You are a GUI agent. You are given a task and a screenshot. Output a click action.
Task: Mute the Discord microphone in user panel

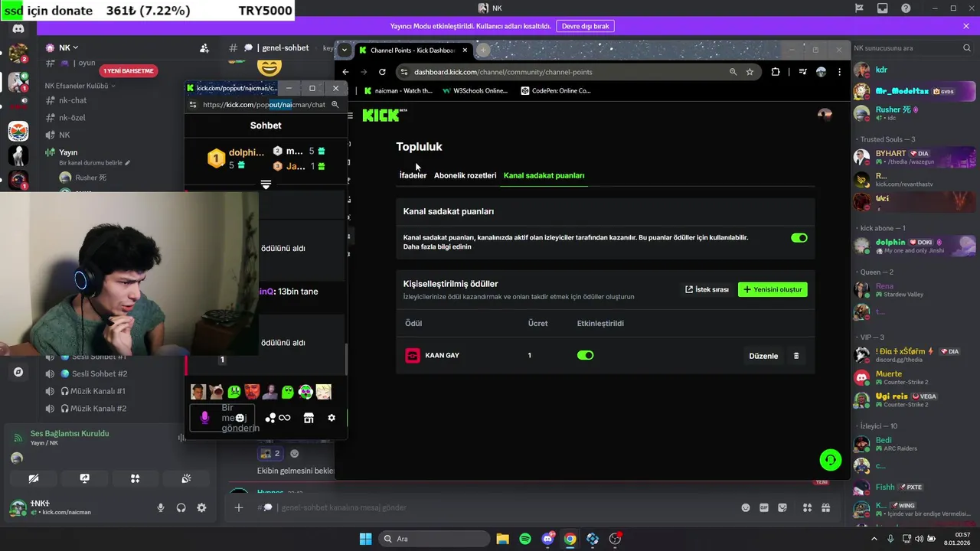161,507
